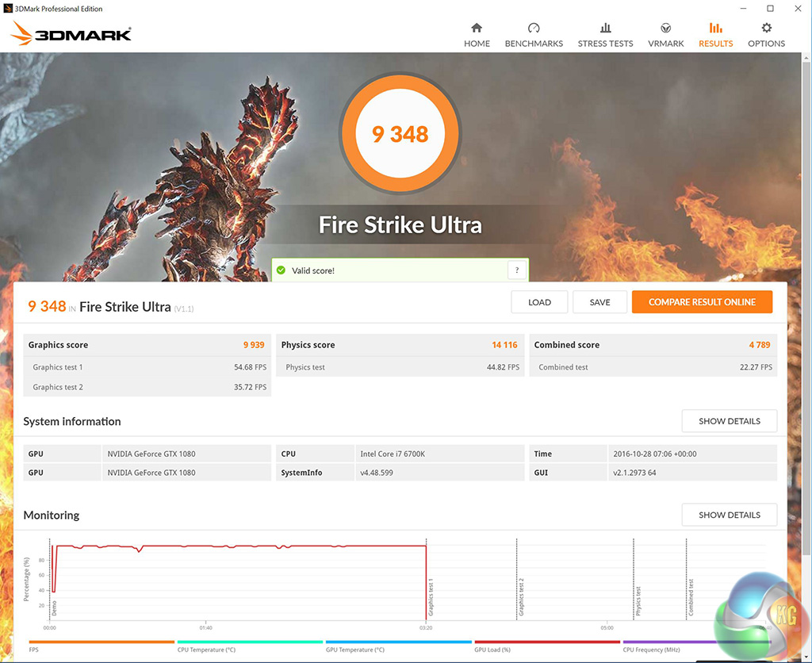Show details for System information
Screen dimensions: 812x663
(730, 421)
